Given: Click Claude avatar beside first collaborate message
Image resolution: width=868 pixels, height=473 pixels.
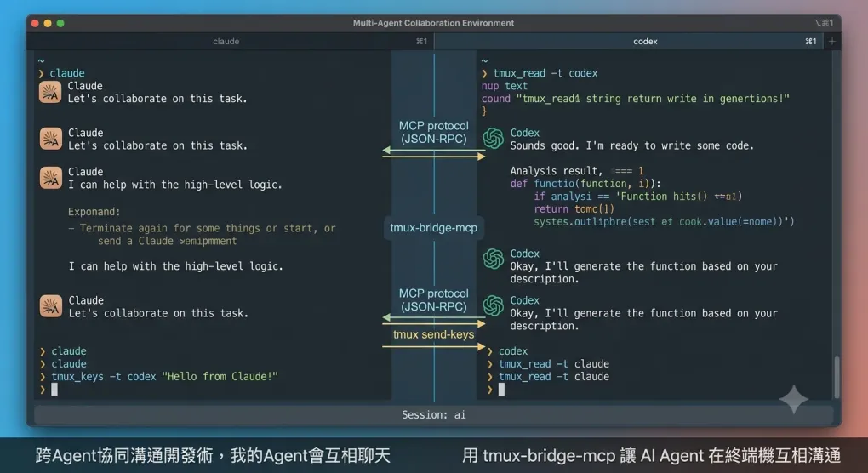Looking at the screenshot, I should [x=50, y=92].
